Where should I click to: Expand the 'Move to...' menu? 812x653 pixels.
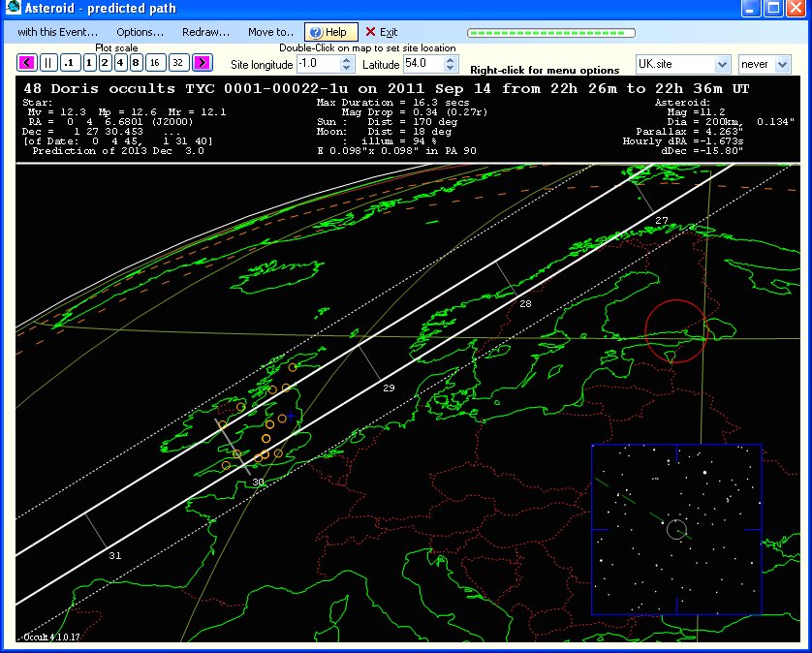(271, 32)
